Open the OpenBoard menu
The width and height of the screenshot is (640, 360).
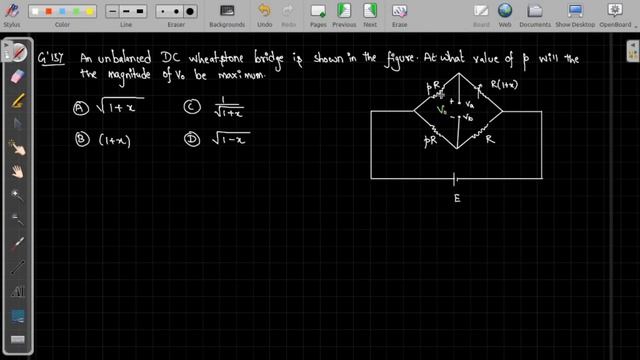[x=615, y=15]
